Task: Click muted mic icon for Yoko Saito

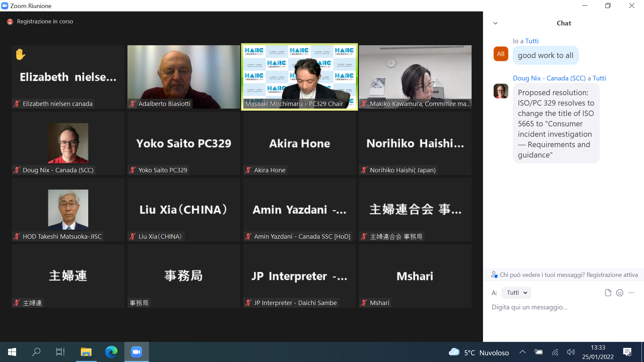Action: [x=132, y=170]
